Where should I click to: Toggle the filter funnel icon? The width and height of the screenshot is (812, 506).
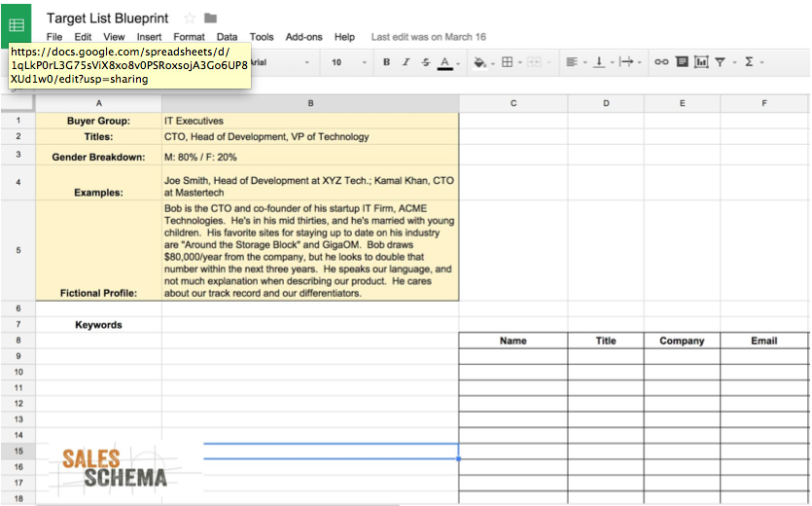tap(720, 62)
